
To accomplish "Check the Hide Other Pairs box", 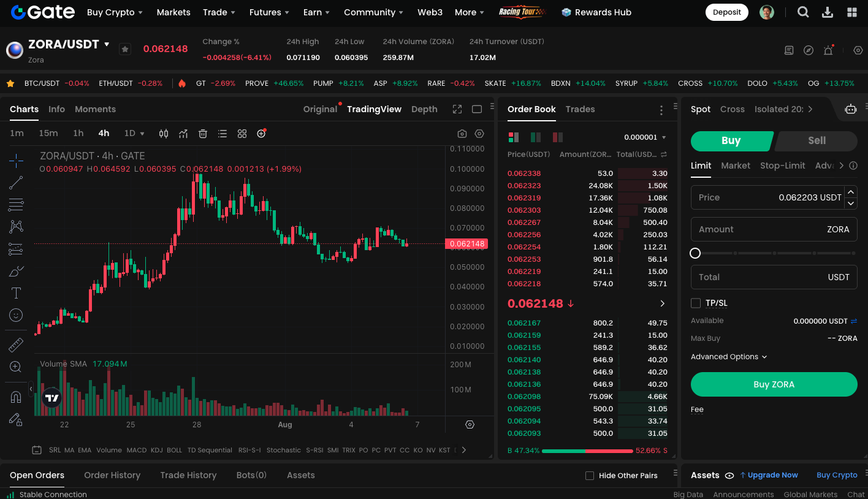I will (x=590, y=476).
